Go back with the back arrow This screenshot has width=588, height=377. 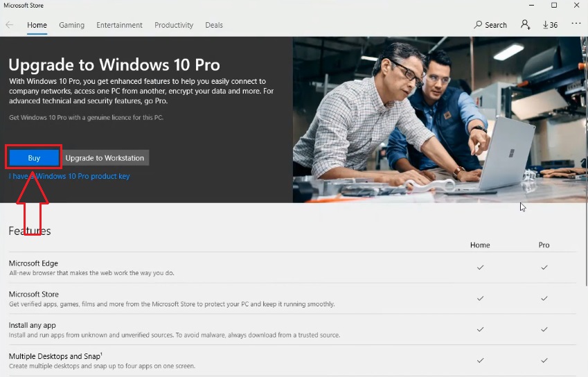coord(10,25)
